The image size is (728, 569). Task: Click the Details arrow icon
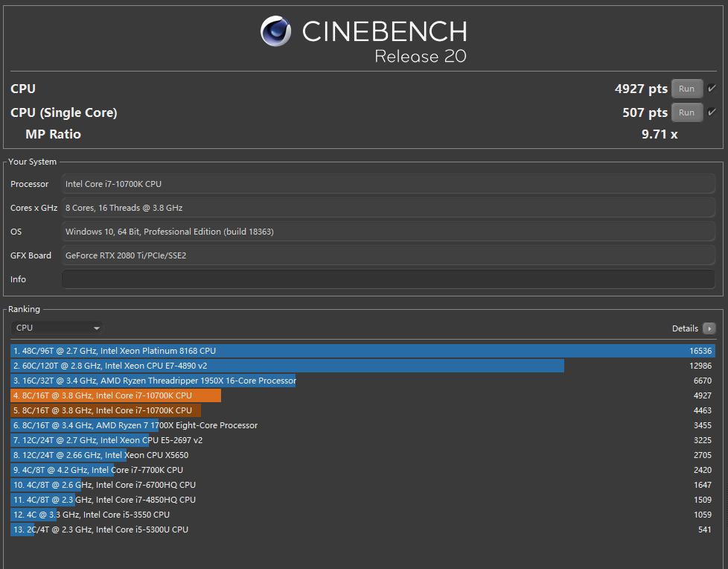click(709, 328)
